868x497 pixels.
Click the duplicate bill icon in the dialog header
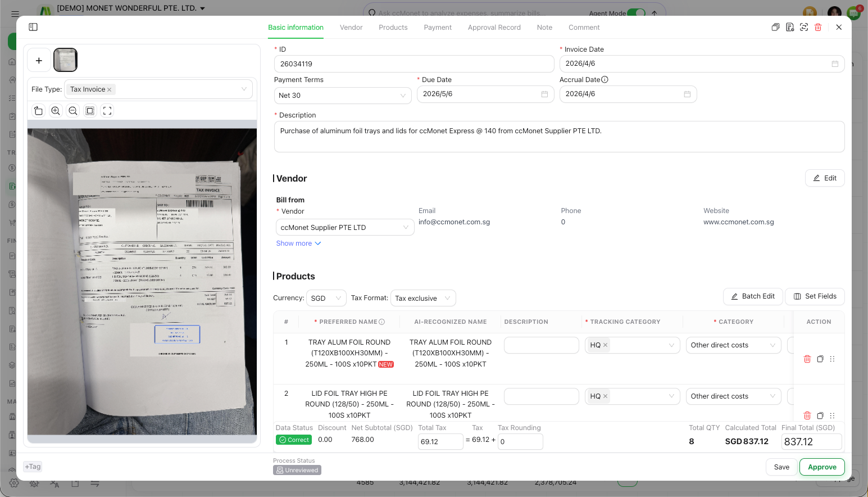(776, 27)
